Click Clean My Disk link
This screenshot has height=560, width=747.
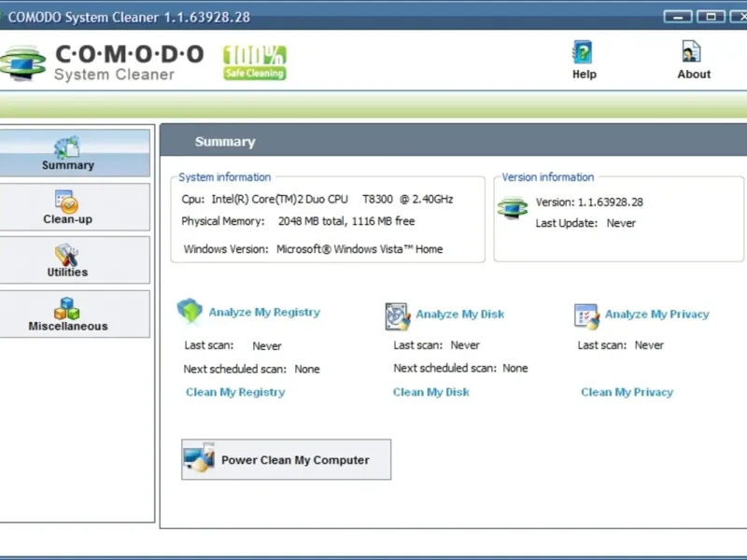pyautogui.click(x=431, y=392)
